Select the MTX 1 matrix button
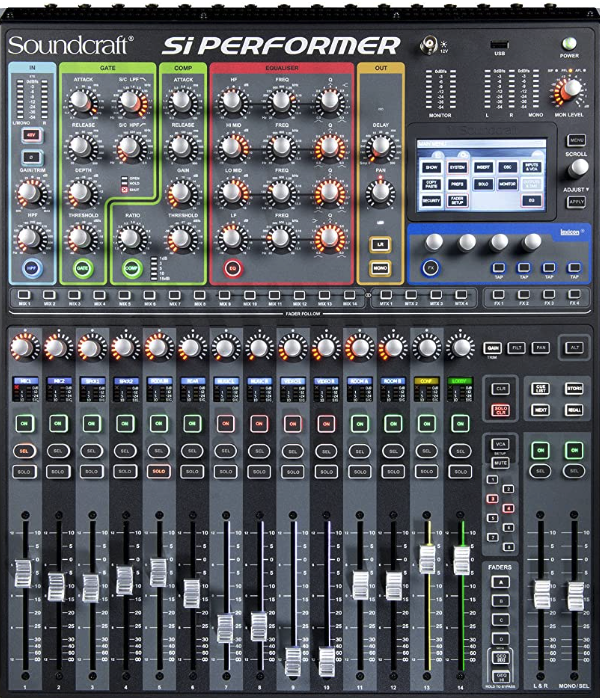600x698 pixels. click(x=386, y=295)
